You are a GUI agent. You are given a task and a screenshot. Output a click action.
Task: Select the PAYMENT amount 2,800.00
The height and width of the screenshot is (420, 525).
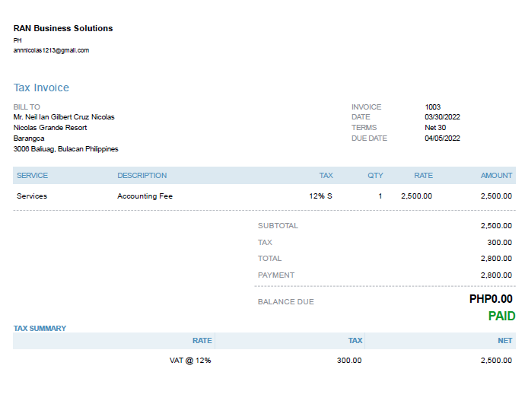coord(496,275)
